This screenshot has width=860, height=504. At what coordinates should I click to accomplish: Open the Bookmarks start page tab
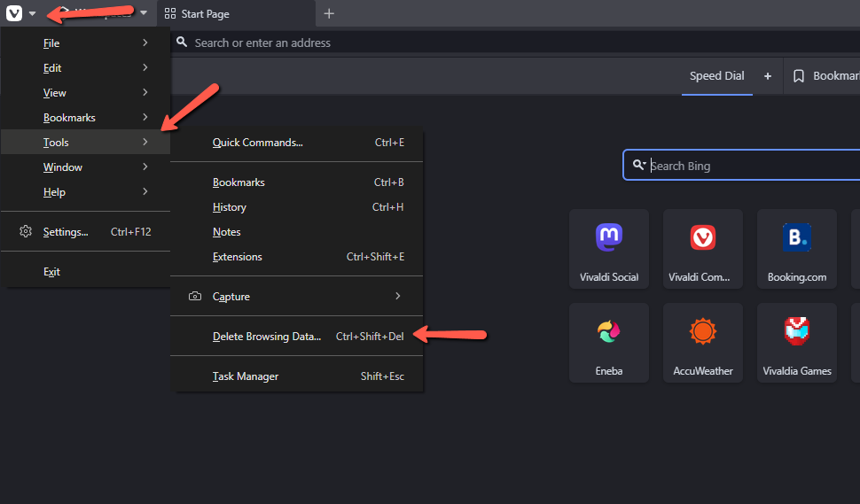tap(825, 76)
